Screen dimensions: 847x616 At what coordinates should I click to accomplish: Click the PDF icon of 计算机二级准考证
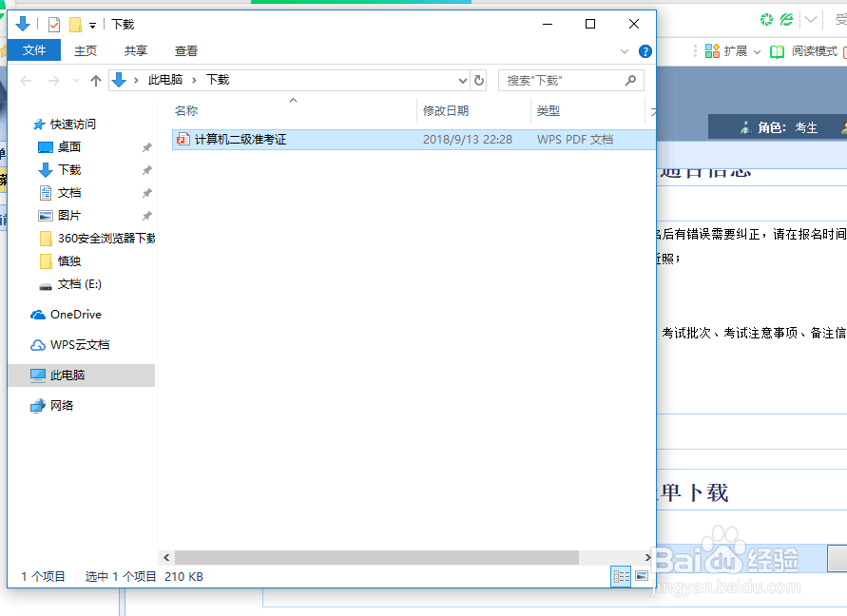183,140
